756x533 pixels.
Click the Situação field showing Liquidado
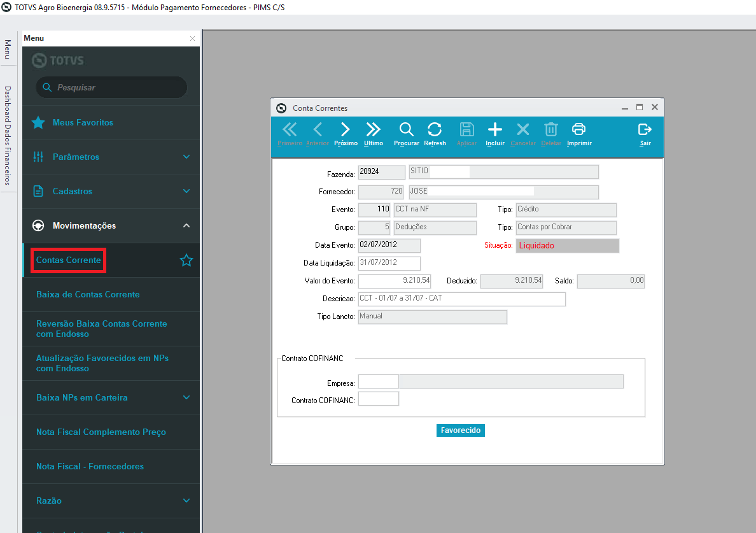click(x=568, y=246)
